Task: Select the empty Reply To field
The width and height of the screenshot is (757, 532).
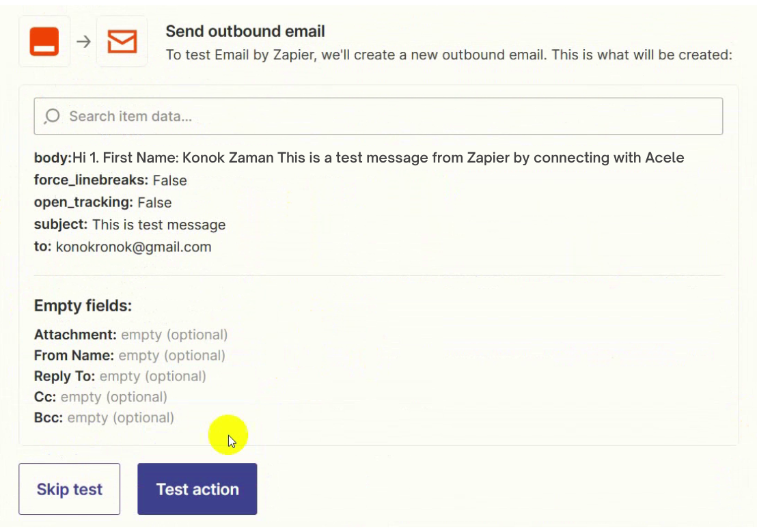Action: point(120,376)
